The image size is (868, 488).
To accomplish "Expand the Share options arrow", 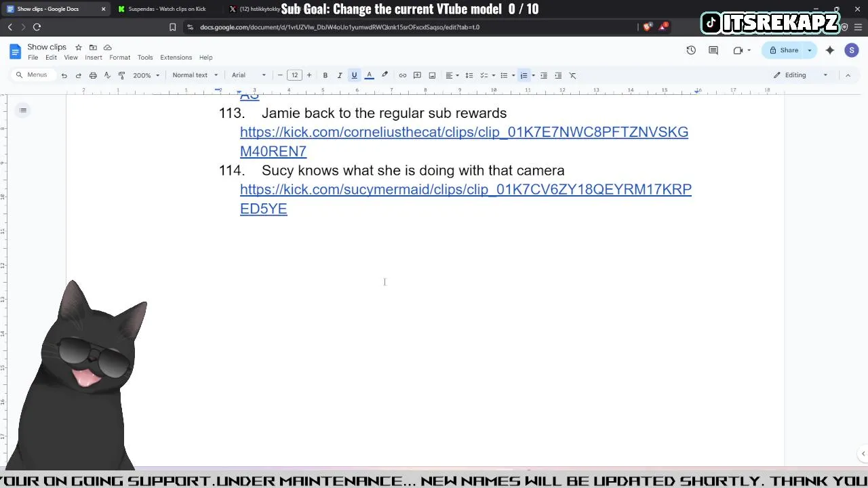I will point(810,50).
